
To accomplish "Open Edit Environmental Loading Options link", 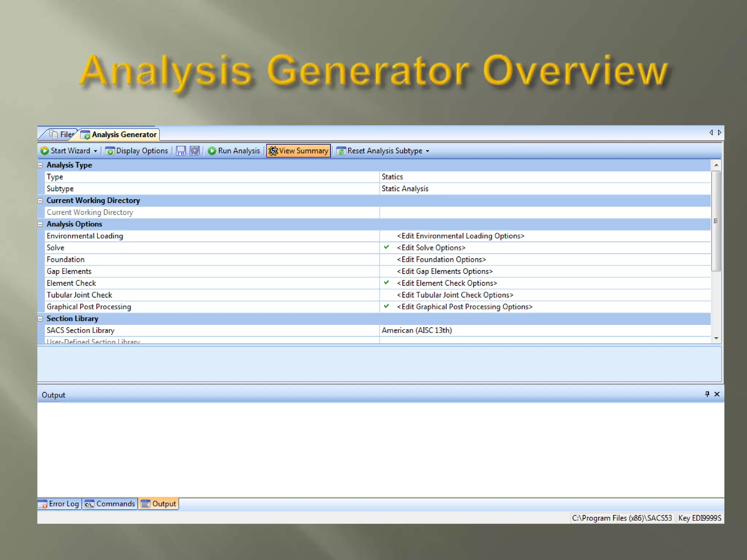I will tap(460, 236).
